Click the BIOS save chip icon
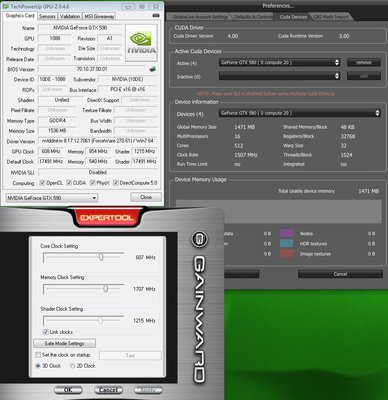The image size is (388, 400). [x=153, y=69]
